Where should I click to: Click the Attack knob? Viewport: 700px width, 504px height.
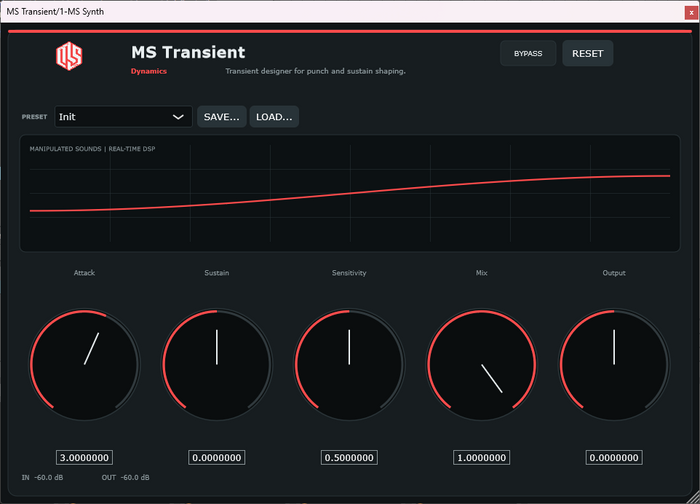point(84,364)
